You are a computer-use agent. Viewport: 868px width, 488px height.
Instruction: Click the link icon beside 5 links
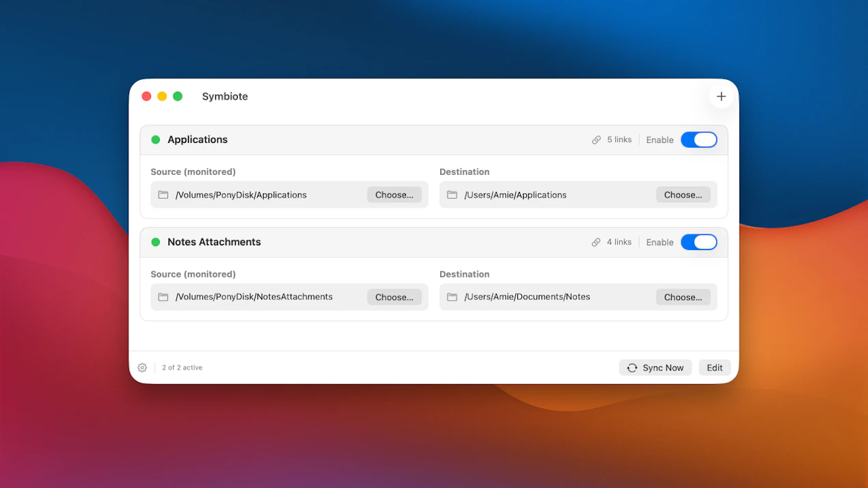coord(597,139)
